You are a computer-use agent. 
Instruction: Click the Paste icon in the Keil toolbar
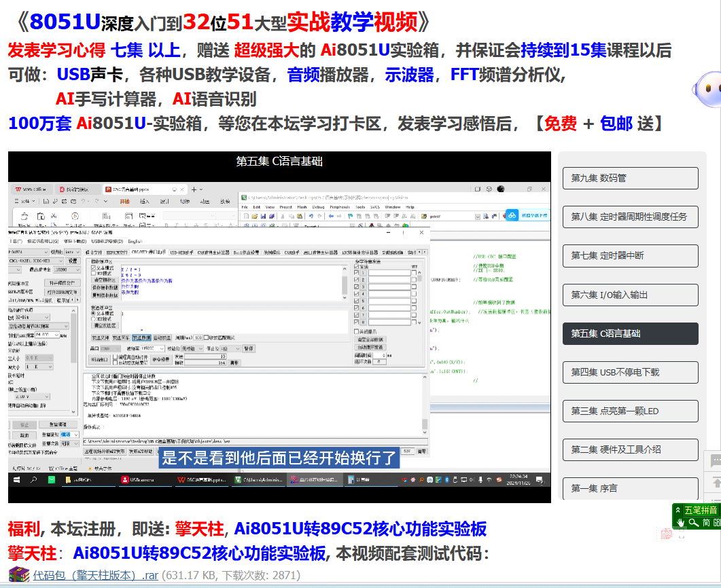click(x=299, y=217)
